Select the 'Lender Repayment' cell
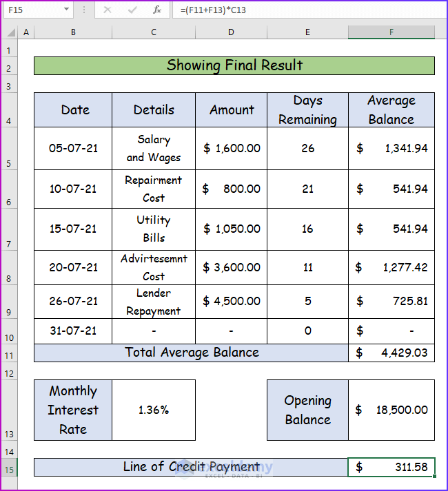The width and height of the screenshot is (448, 491). coord(154,302)
